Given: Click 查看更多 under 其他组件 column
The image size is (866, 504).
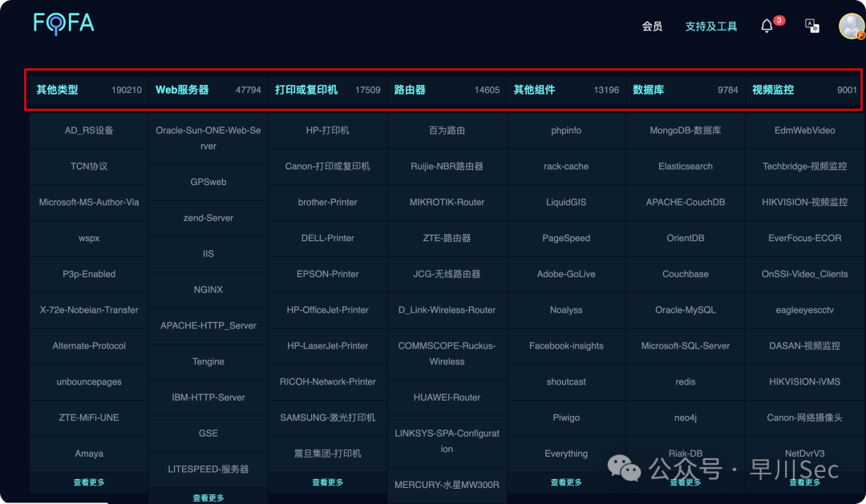Looking at the screenshot, I should click(x=566, y=482).
